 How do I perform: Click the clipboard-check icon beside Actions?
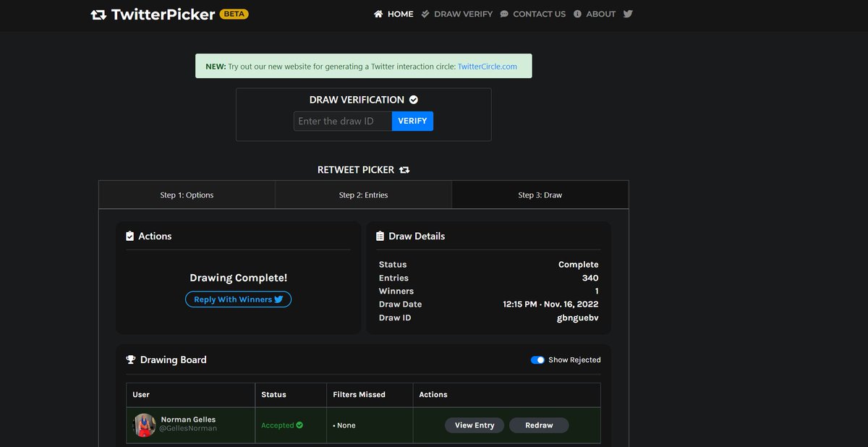129,236
